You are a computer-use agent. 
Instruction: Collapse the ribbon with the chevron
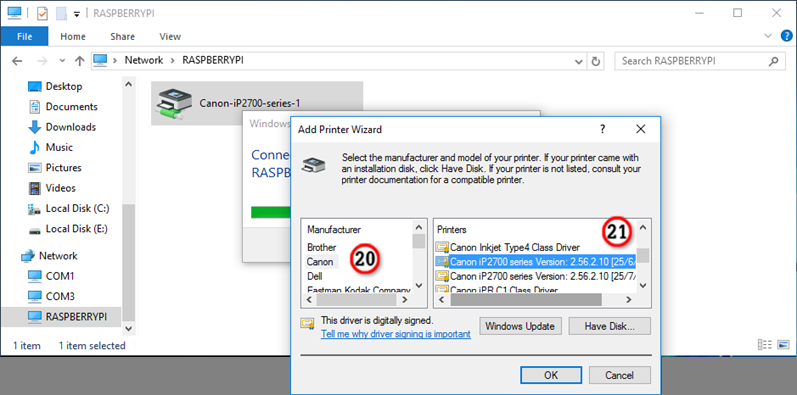coord(768,36)
